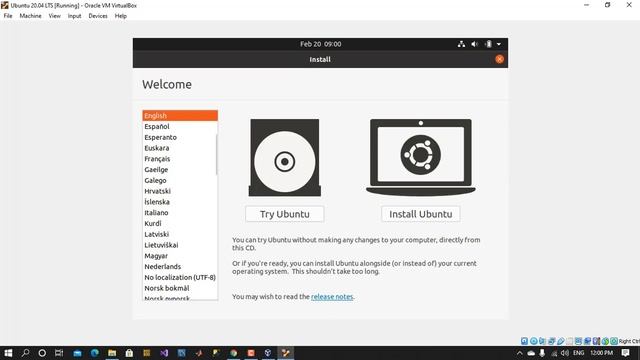Viewport: 640px width, 360px height.
Task: Open Windows taskbar search
Action: tap(25, 353)
